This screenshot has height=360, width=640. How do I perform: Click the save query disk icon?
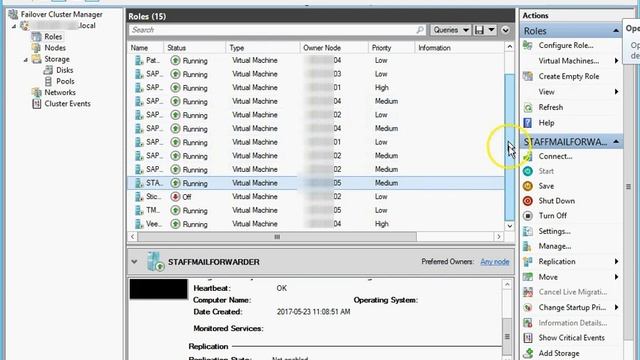[x=479, y=30]
